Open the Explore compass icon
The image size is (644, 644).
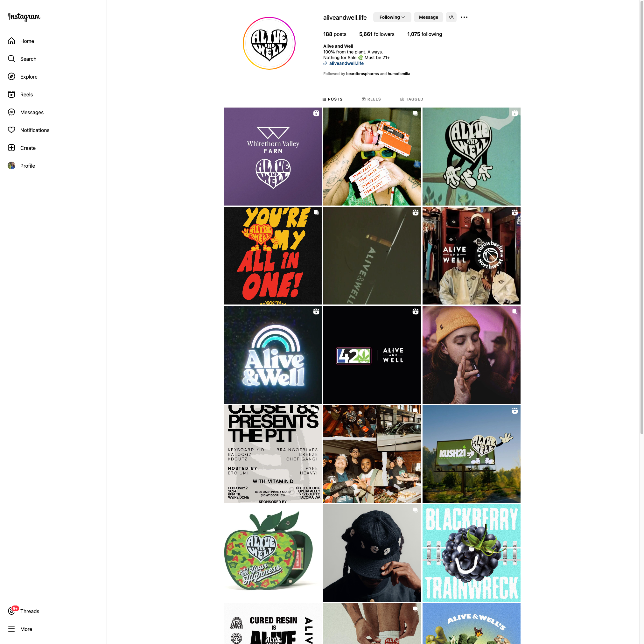(11, 77)
